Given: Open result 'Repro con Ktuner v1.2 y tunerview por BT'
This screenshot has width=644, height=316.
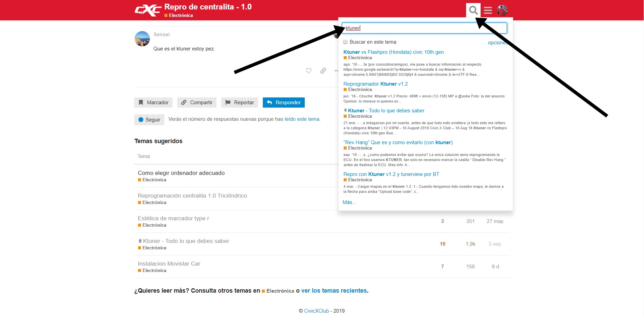Looking at the screenshot, I should [391, 174].
